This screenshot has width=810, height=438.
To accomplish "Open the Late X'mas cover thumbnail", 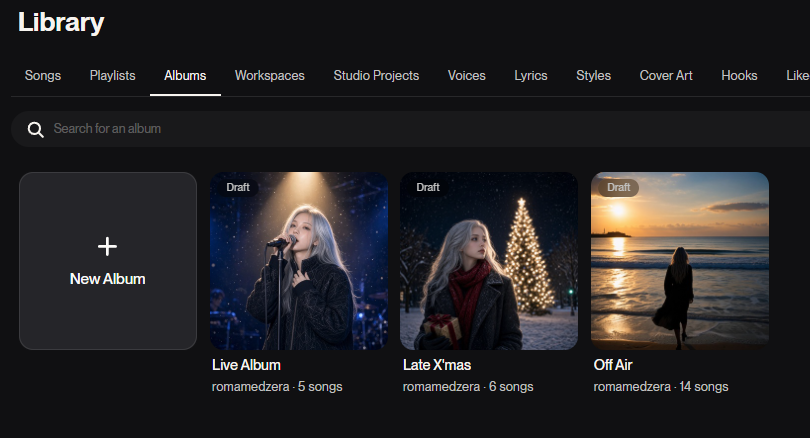I will (489, 261).
